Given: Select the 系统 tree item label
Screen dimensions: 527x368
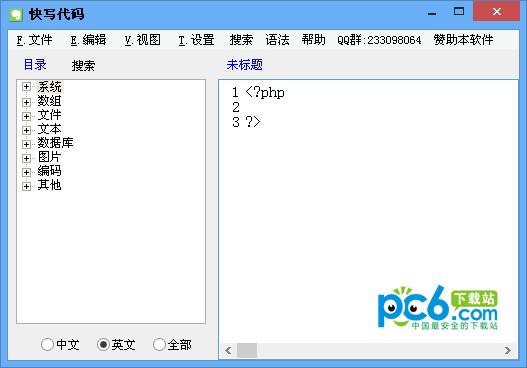Looking at the screenshot, I should click(49, 87).
